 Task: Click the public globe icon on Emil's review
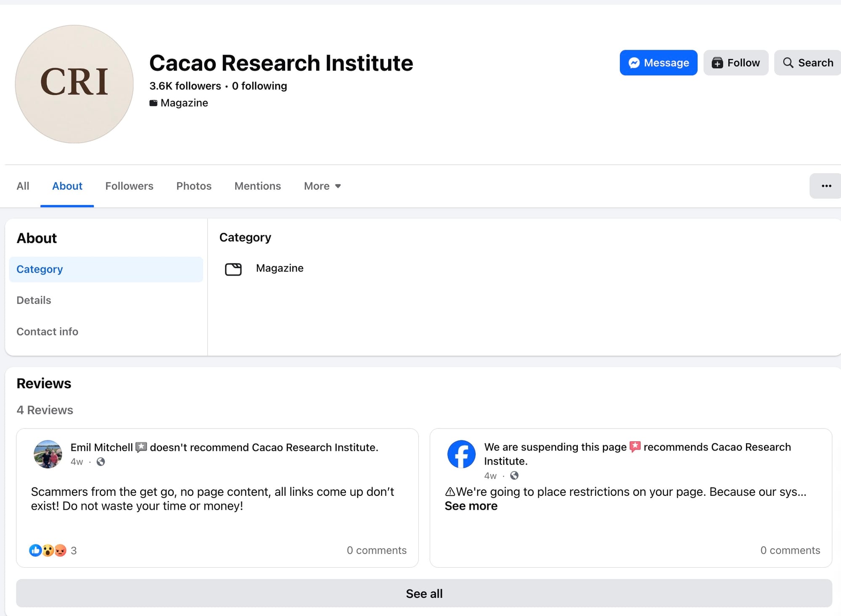(100, 462)
